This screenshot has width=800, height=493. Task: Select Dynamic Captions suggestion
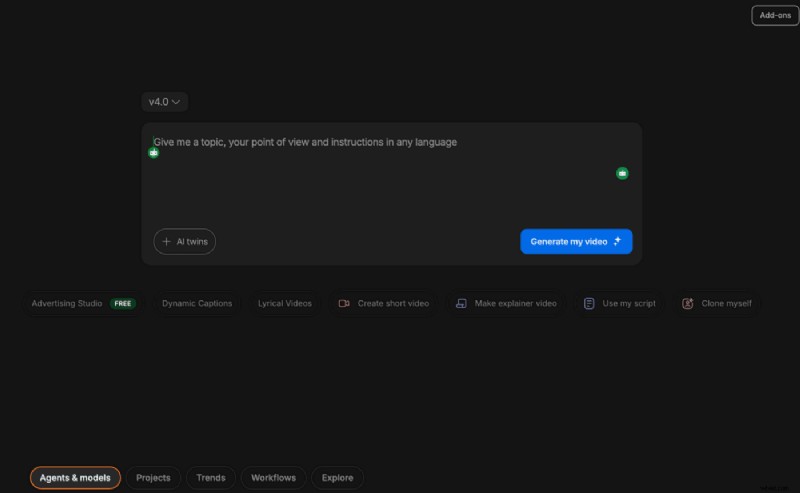click(197, 303)
